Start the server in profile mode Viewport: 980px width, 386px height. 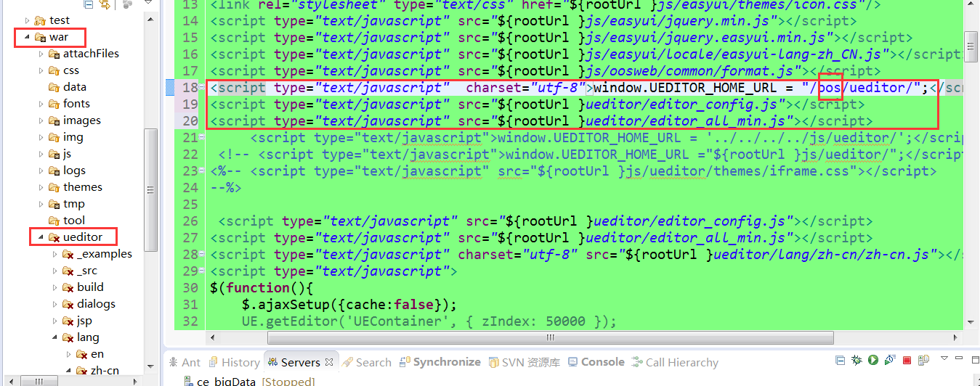[890, 360]
